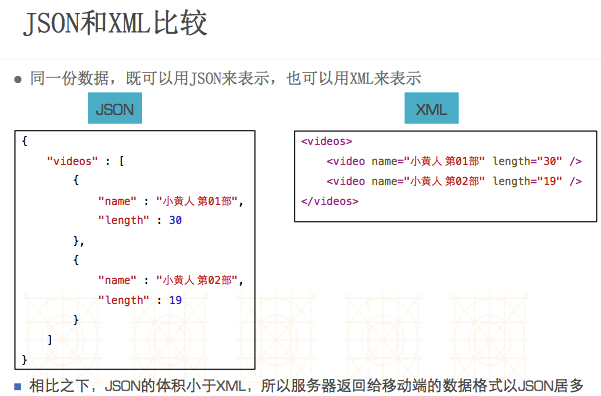Click the "videos" key in the JSON code

coord(72,161)
